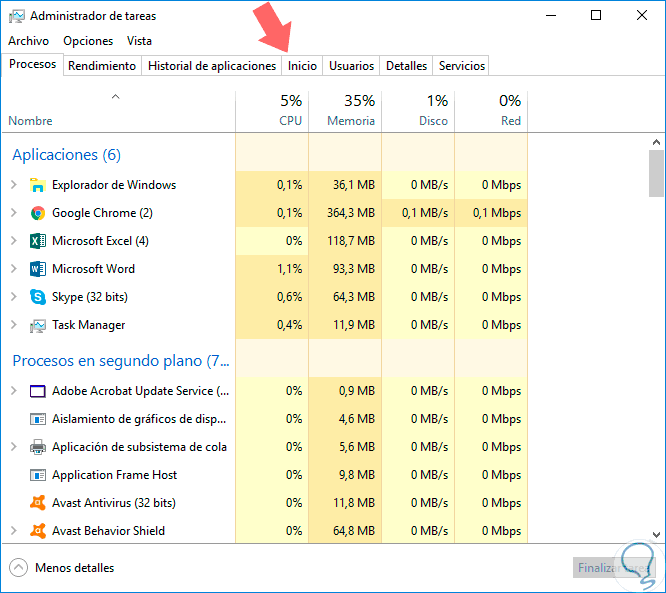Sort by the Red column header

pyautogui.click(x=491, y=111)
